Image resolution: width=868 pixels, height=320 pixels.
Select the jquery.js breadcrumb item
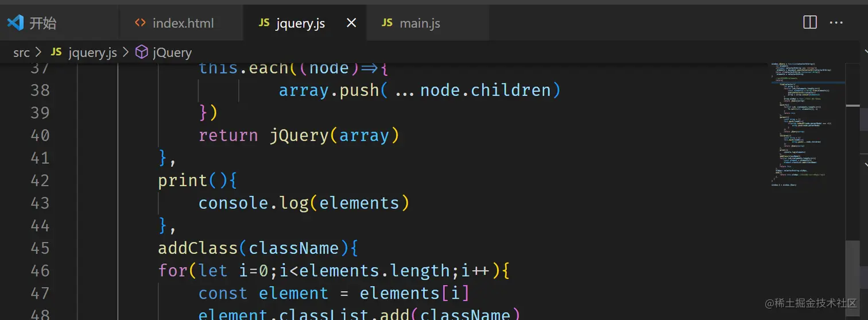coord(92,52)
